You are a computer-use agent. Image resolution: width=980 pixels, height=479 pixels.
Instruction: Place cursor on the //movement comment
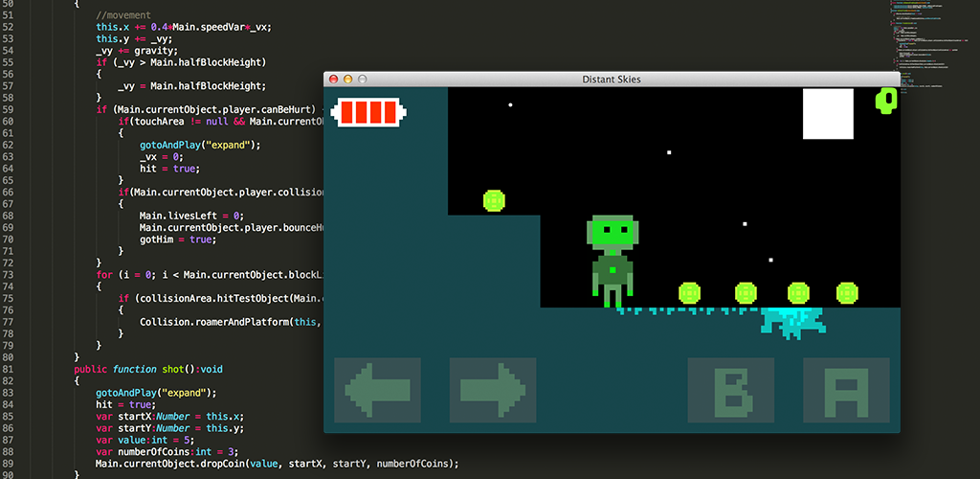[x=122, y=15]
